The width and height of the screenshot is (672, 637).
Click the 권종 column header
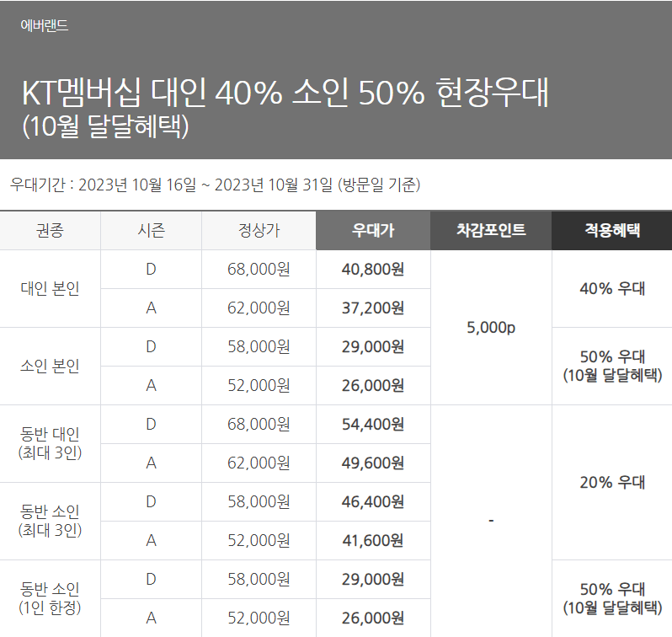(x=51, y=230)
